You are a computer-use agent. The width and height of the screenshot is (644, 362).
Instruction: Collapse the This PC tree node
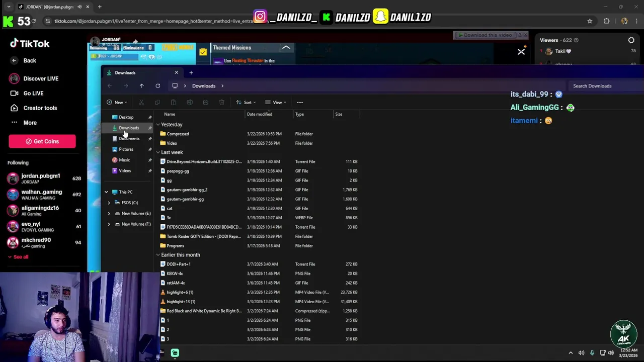pos(106,192)
